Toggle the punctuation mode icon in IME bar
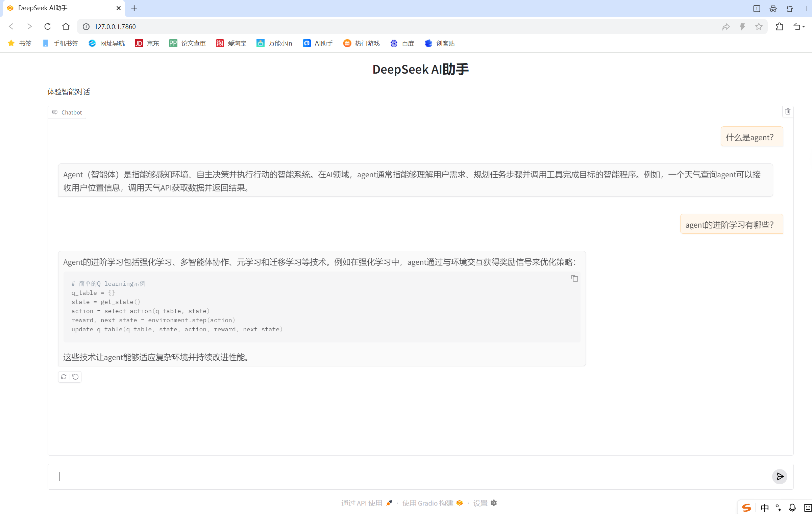Screen dimensions: 812x514 coord(778,508)
